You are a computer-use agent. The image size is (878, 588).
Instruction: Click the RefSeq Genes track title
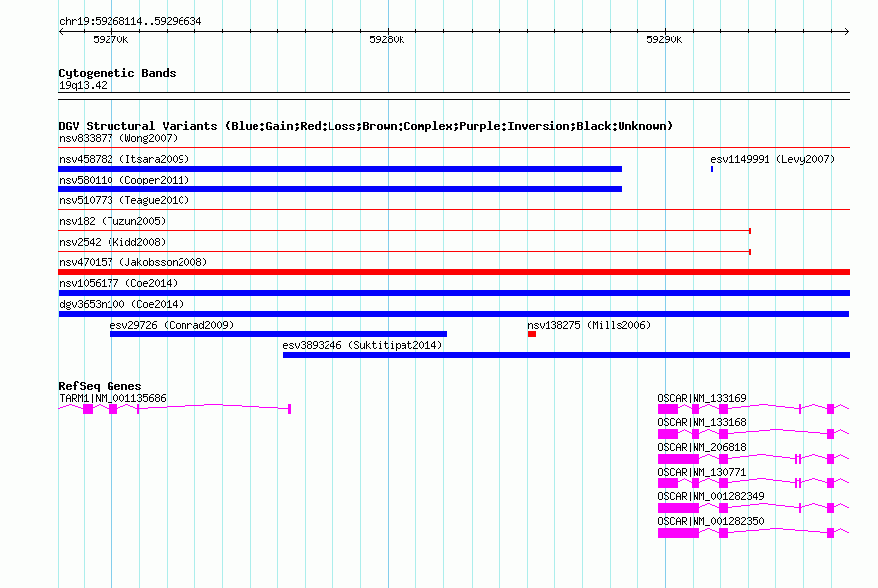coord(100,386)
